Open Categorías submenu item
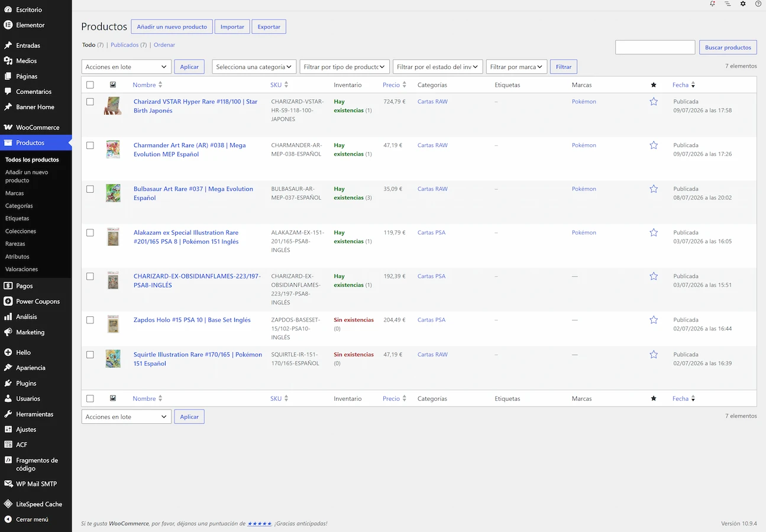The image size is (766, 532). point(19,206)
